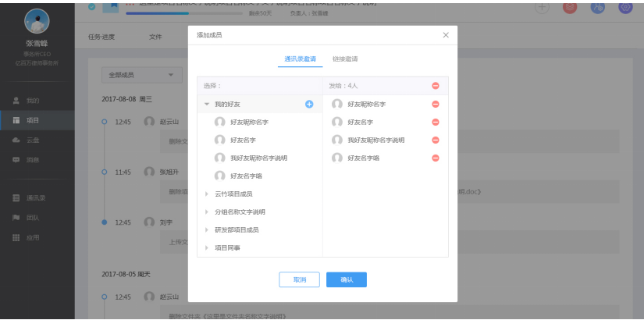Click the 2017-08-05 周天 date heading
Image resolution: width=644 pixels, height=320 pixels.
coord(126,274)
